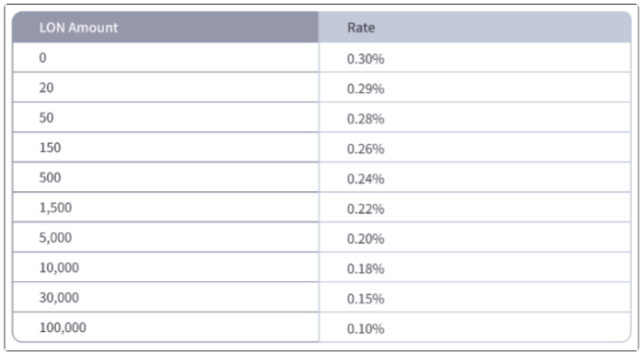Select the 30,000 LON amount cell
Image resolution: width=644 pixels, height=356 pixels.
pyautogui.click(x=166, y=298)
